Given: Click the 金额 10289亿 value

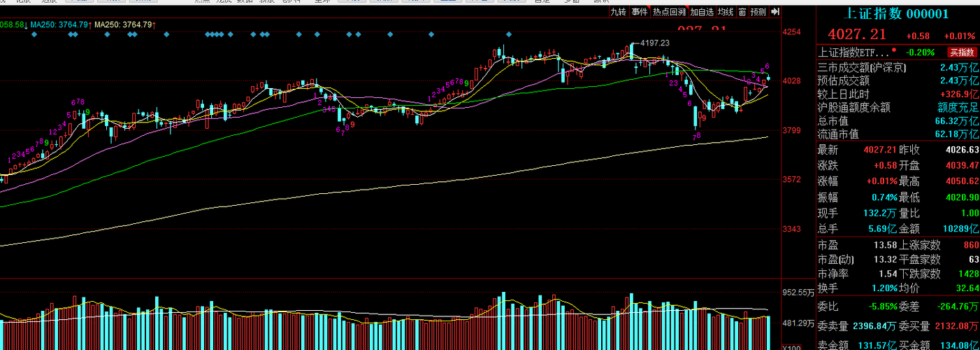Looking at the screenshot, I should pos(960,229).
